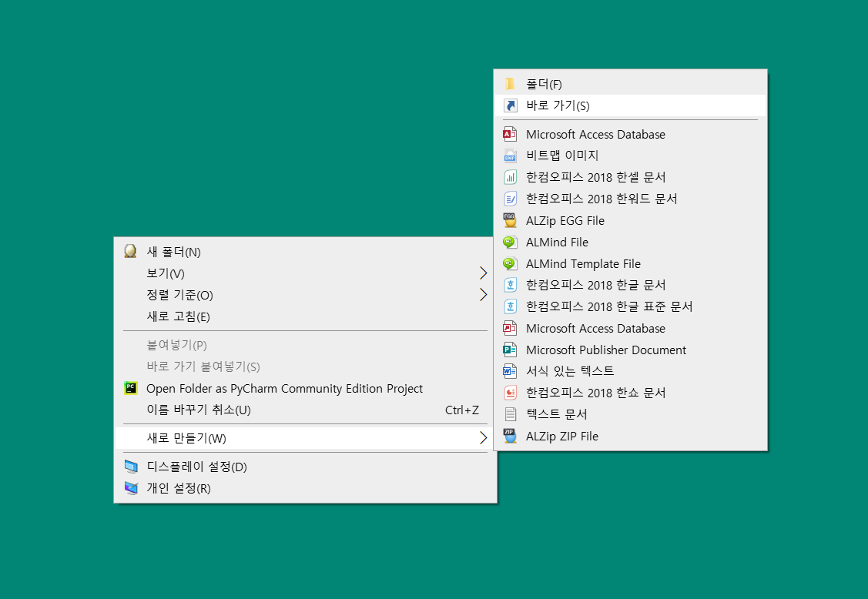Click the yellow folder icon beside 폴더(F)
This screenshot has height=599, width=868.
pyautogui.click(x=510, y=84)
